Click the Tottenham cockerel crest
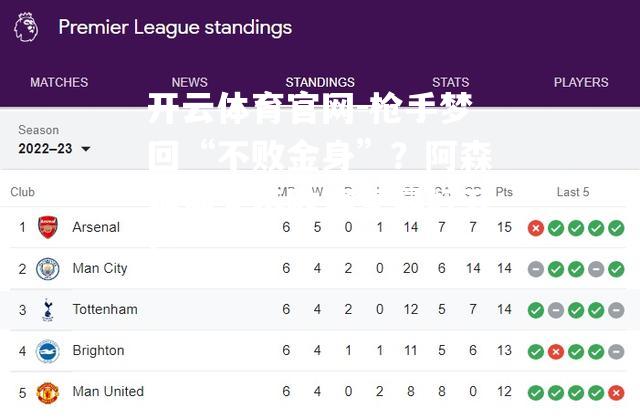Viewport: 640px width, 418px height. click(x=48, y=309)
